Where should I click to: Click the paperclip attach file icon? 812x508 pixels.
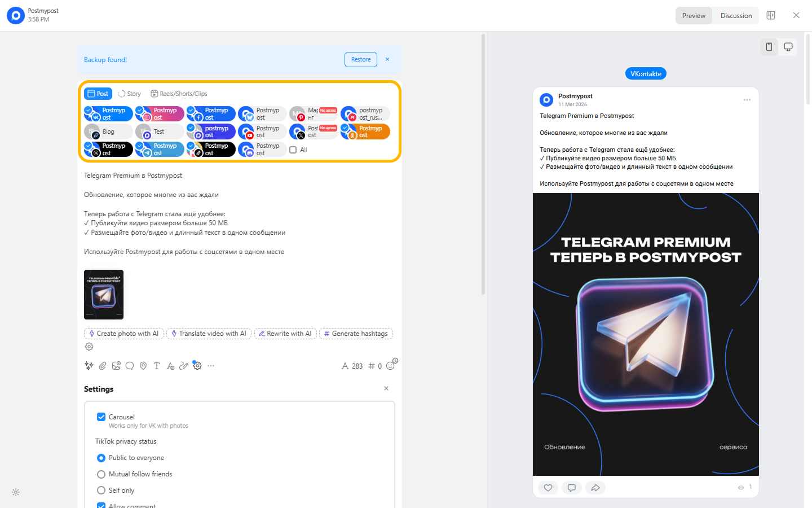click(103, 366)
